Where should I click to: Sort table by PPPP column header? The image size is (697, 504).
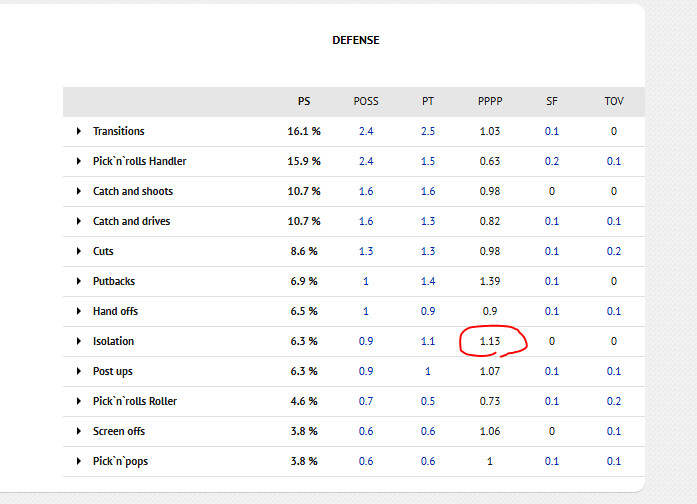[490, 101]
